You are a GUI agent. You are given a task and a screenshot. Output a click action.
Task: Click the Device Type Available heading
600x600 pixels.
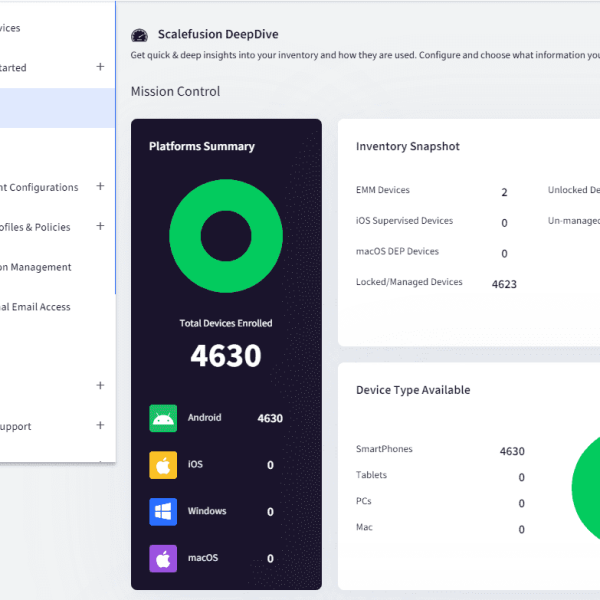413,390
